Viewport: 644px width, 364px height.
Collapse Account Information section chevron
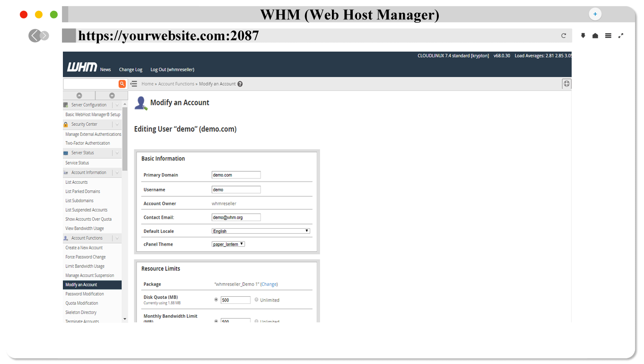pos(117,173)
